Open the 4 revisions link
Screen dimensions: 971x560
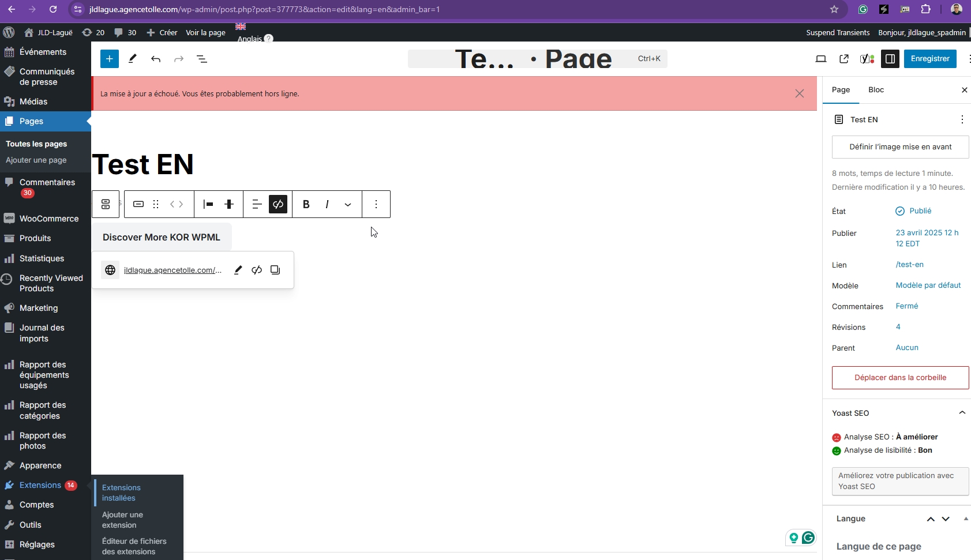tap(898, 327)
